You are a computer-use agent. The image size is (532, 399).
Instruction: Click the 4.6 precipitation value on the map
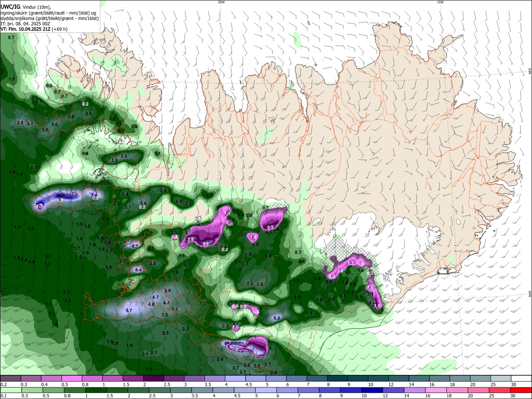point(152,304)
